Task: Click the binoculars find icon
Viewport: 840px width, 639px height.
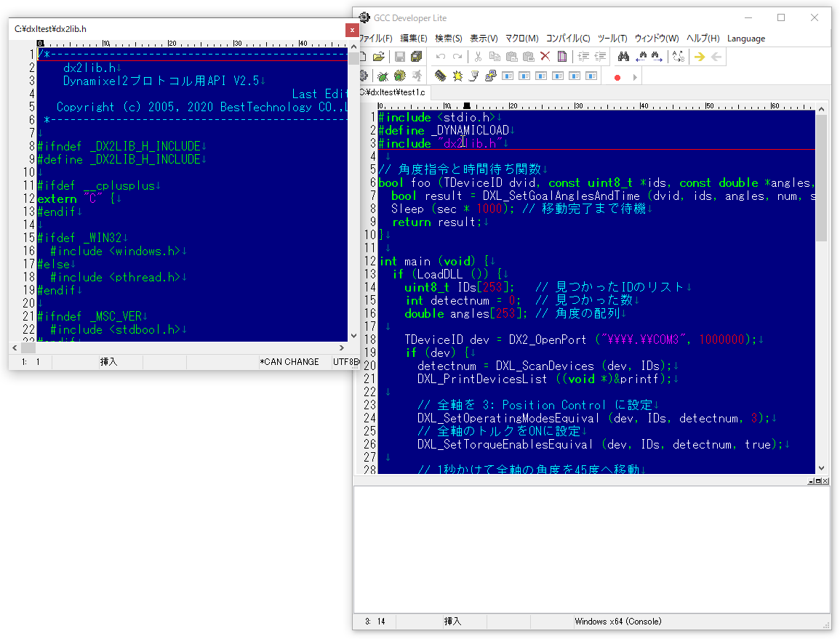Action: pyautogui.click(x=623, y=57)
